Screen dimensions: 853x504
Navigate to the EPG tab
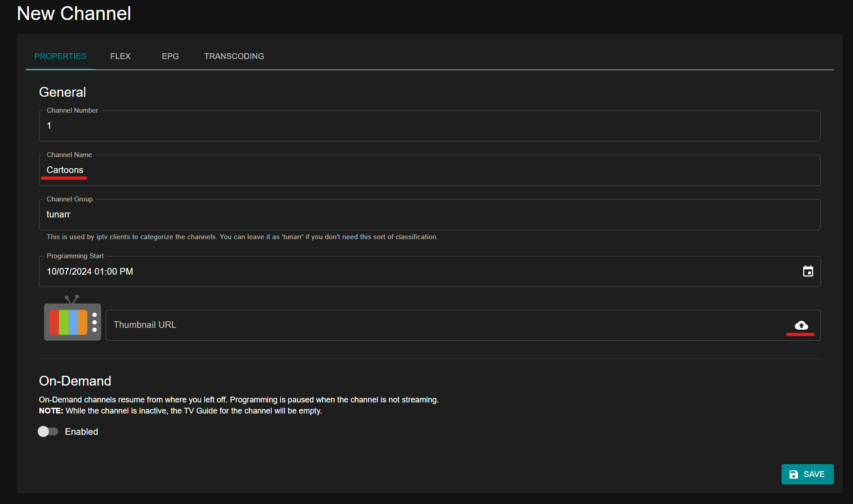point(169,56)
